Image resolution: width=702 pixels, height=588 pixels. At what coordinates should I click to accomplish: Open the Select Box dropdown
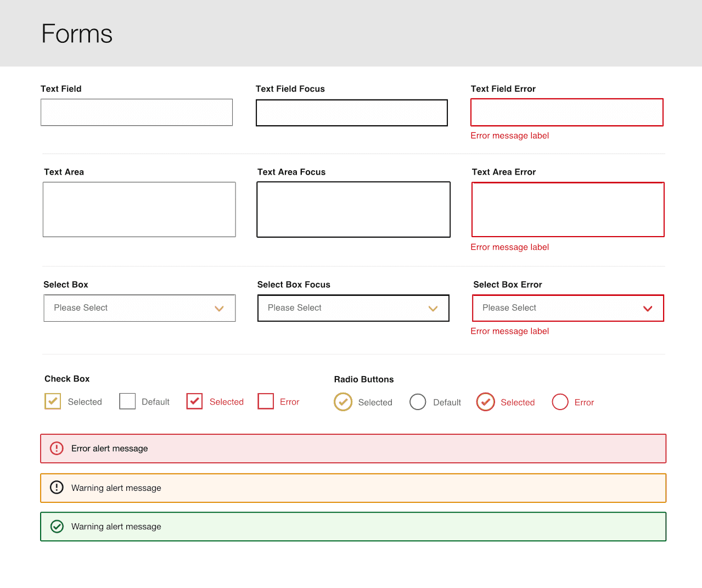tap(139, 308)
